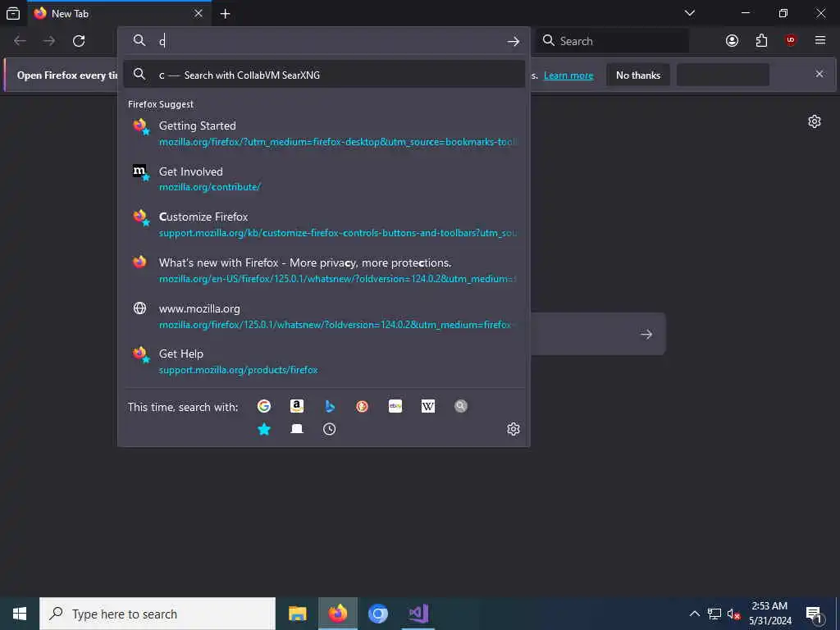Viewport: 840px width, 630px height.
Task: Focus the toolbar Search box
Action: tap(612, 41)
